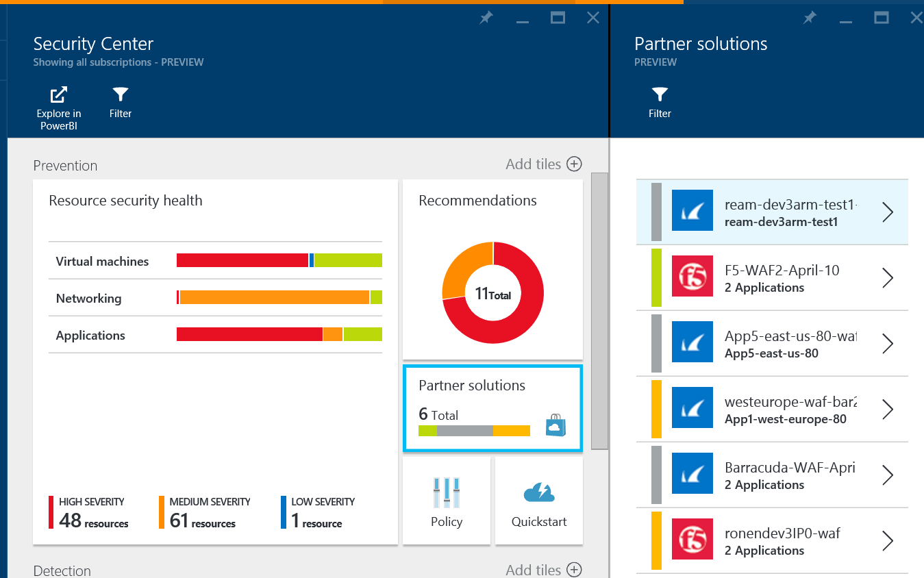The image size is (924, 578).
Task: Select the F5-WAF2-April-10 solution name
Action: click(782, 271)
